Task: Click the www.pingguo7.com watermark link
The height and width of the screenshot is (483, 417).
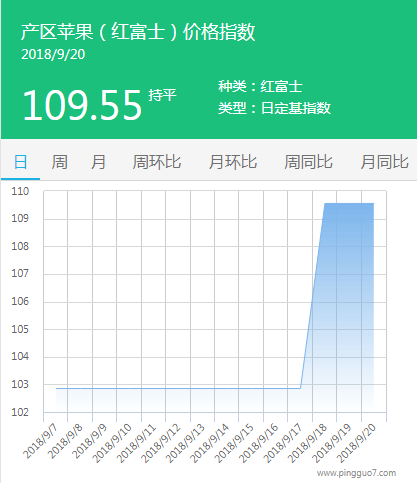Action: coord(356,473)
